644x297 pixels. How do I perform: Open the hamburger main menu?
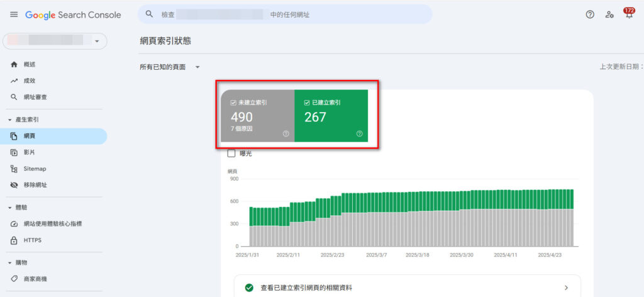14,15
